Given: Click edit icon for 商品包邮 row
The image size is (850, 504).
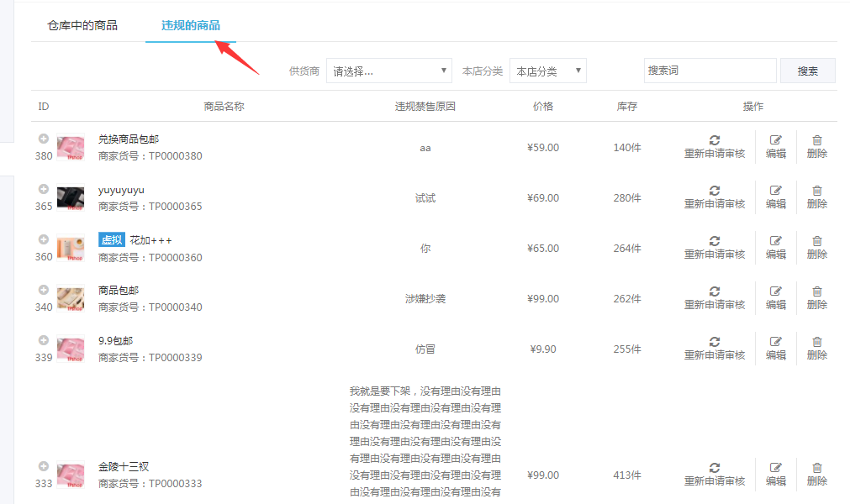Looking at the screenshot, I should coord(775,291).
